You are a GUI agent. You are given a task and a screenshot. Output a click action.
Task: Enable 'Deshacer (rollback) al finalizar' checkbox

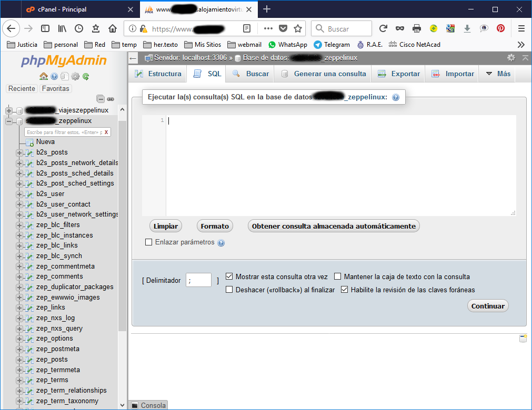229,290
